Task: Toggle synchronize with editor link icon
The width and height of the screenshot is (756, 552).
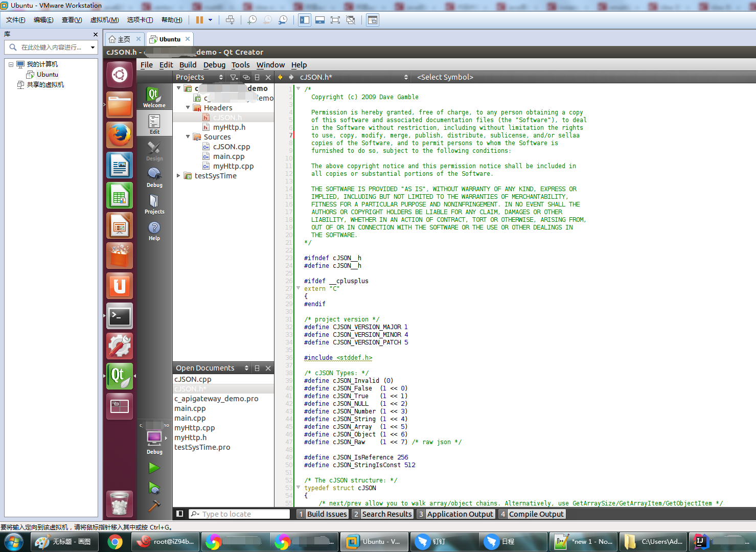Action: (246, 77)
